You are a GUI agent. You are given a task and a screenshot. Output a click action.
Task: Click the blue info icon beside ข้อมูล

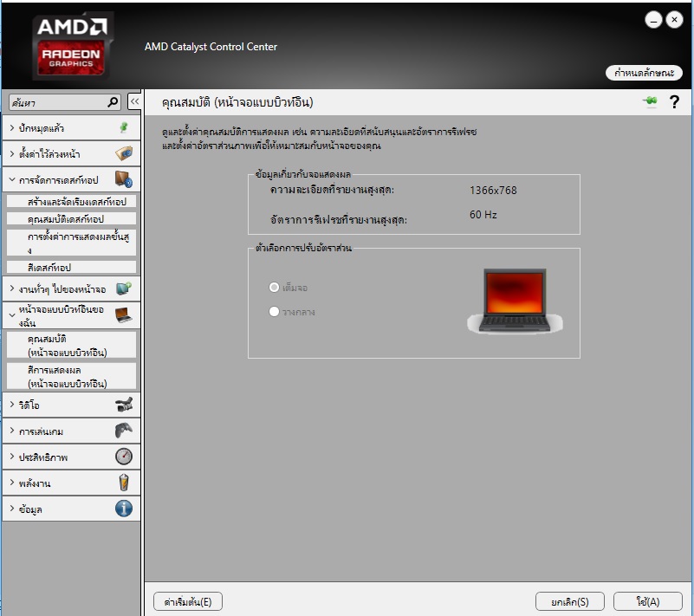click(x=124, y=509)
